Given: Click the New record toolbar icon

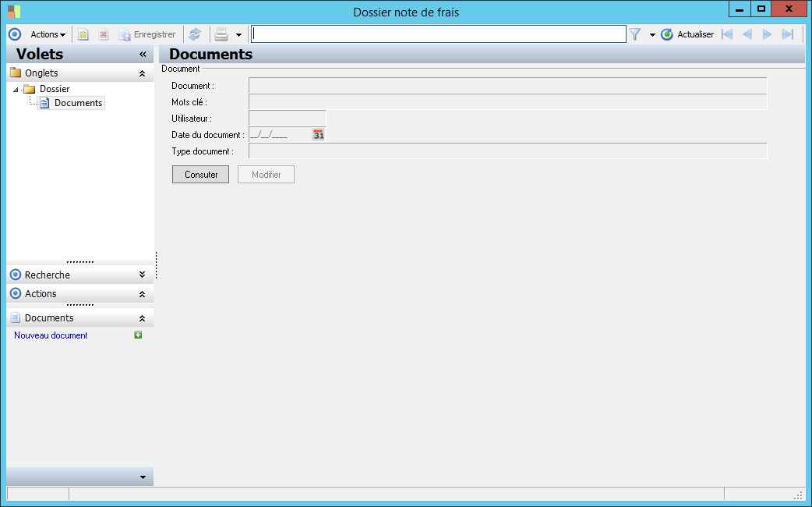Looking at the screenshot, I should (83, 35).
